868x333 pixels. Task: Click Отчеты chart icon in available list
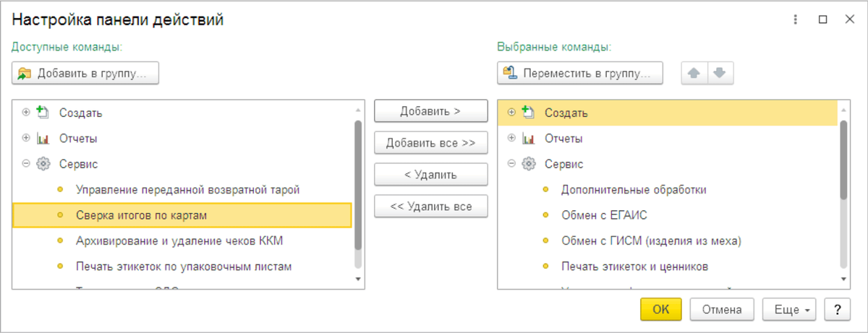pos(42,138)
